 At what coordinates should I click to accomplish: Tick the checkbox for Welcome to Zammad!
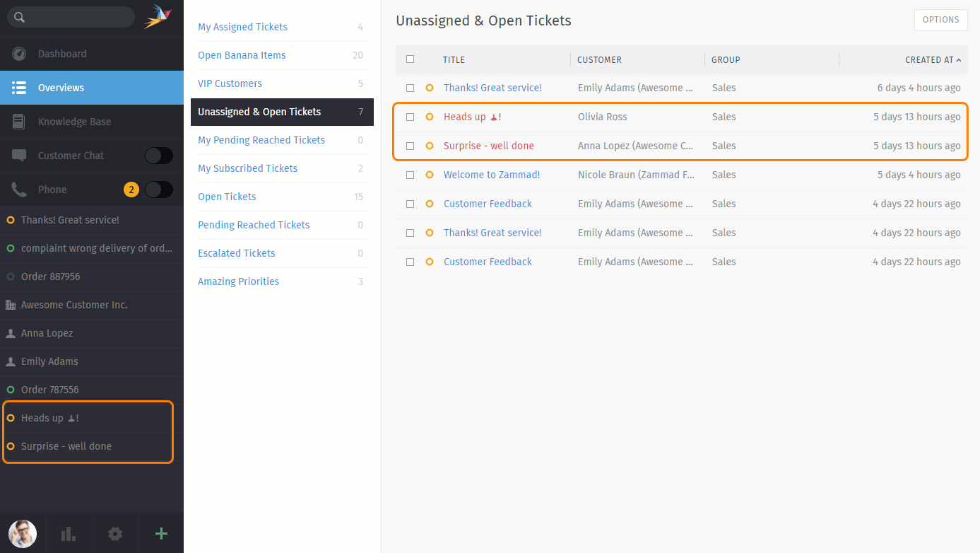(x=410, y=175)
